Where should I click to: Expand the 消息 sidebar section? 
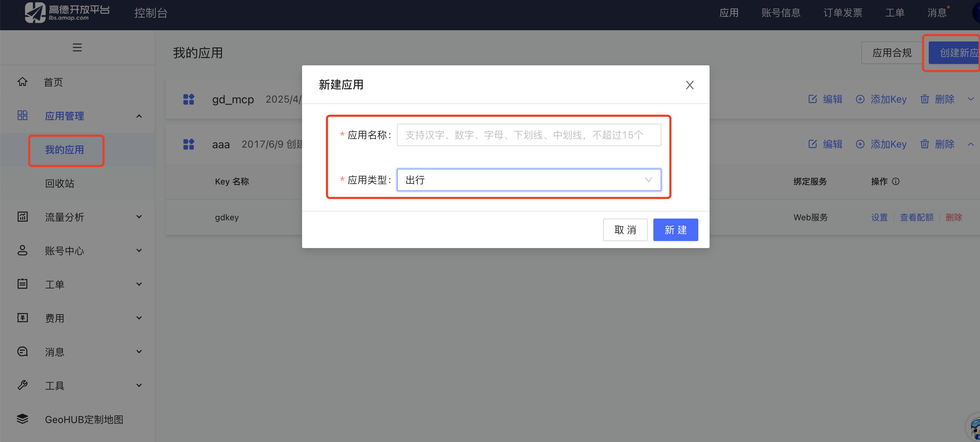coord(139,351)
